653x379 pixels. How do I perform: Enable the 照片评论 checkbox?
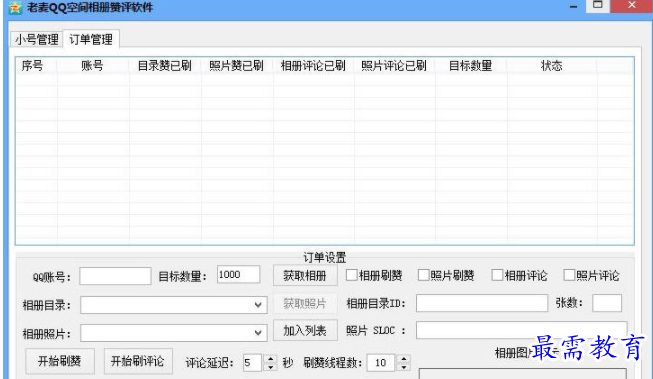pos(569,275)
